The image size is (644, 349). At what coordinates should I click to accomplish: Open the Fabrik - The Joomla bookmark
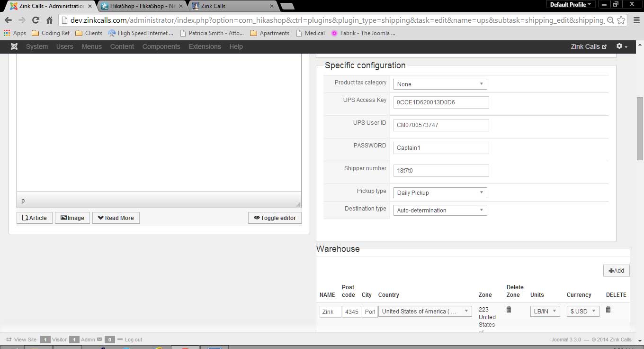point(363,33)
